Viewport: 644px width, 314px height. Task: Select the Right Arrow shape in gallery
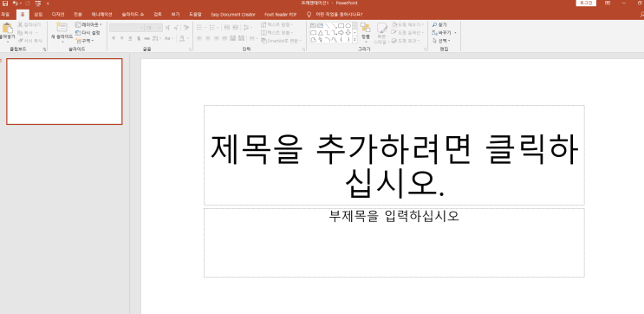coord(341,33)
